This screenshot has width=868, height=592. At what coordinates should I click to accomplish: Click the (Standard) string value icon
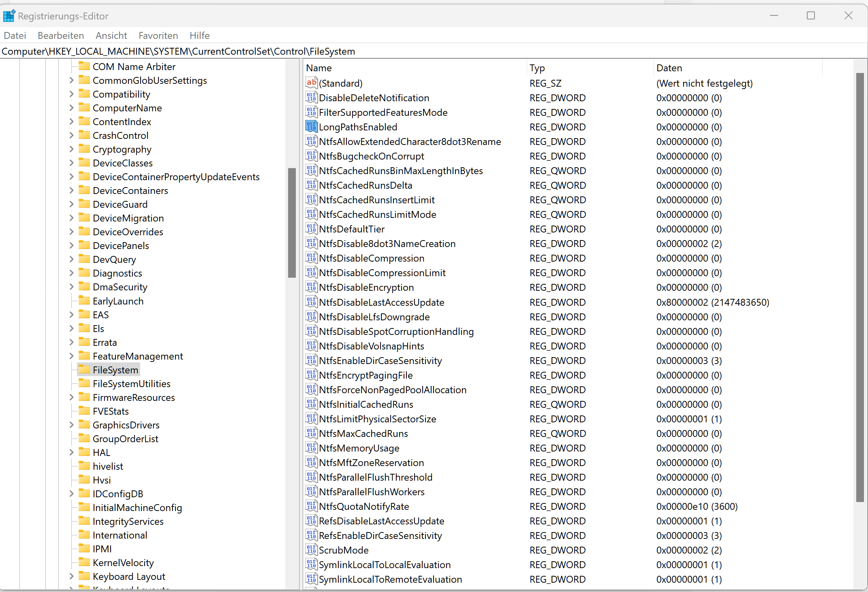click(311, 83)
